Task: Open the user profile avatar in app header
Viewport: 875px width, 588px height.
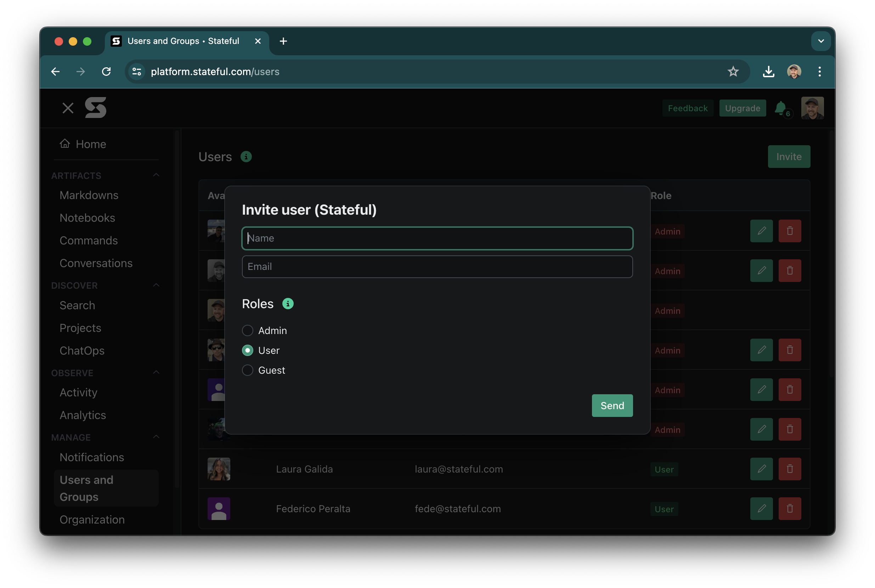Action: click(812, 108)
